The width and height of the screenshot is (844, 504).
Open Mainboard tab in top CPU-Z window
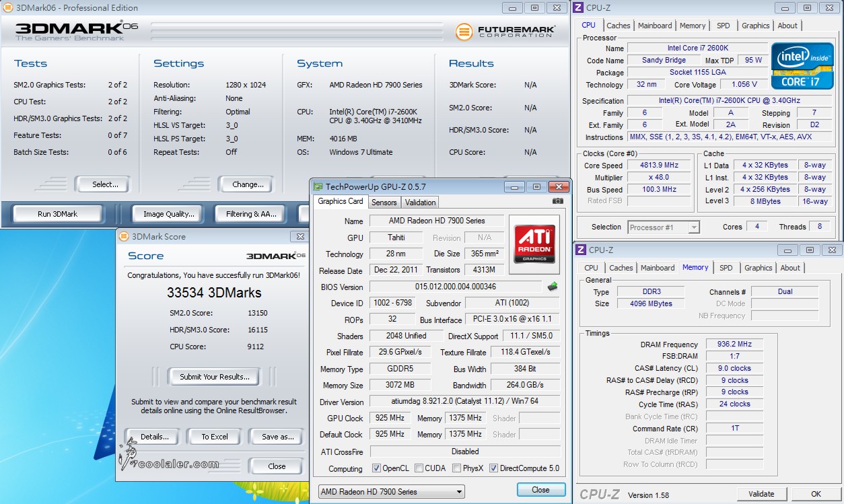(656, 26)
